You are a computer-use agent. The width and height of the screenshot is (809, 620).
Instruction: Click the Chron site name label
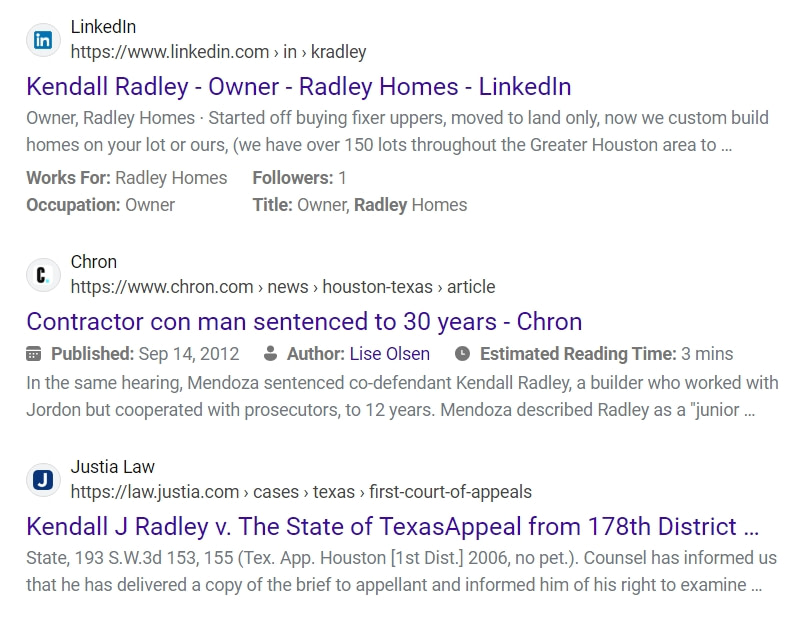pyautogui.click(x=93, y=262)
